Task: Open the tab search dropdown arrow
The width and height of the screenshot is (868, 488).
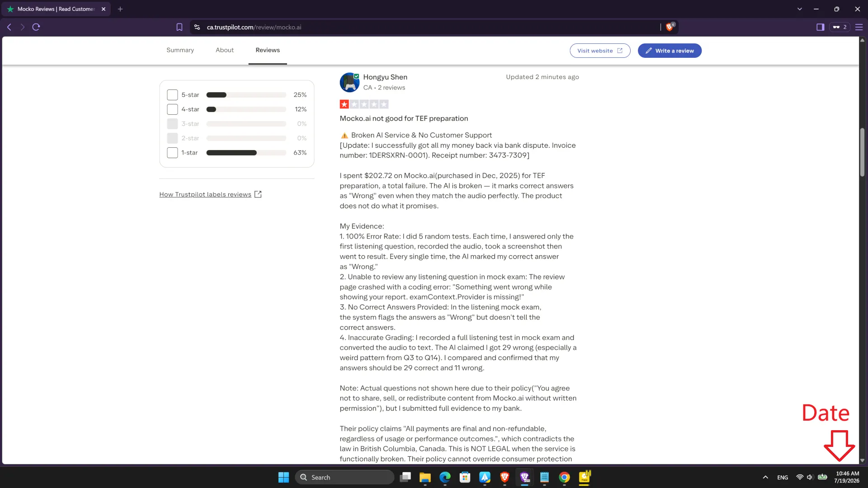Action: coord(799,9)
